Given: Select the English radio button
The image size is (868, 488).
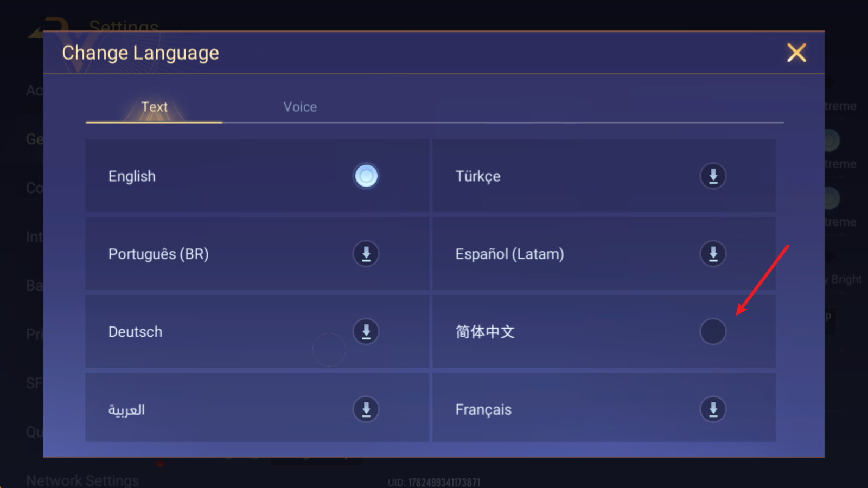Looking at the screenshot, I should [366, 176].
